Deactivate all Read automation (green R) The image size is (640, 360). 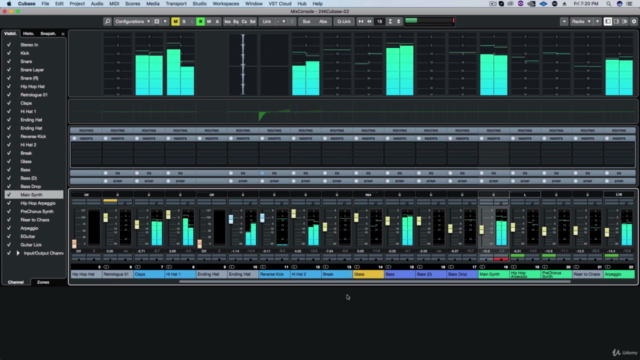click(x=200, y=22)
